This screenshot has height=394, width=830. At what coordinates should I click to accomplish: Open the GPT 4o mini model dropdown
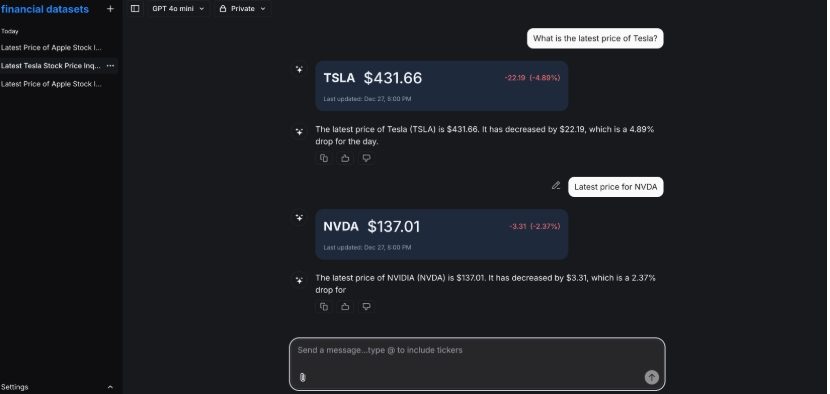(178, 8)
